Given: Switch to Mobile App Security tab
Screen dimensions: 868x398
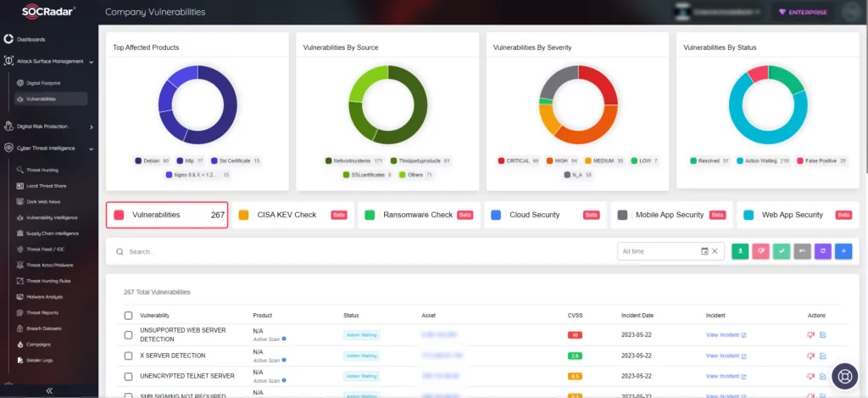Looking at the screenshot, I should [671, 215].
